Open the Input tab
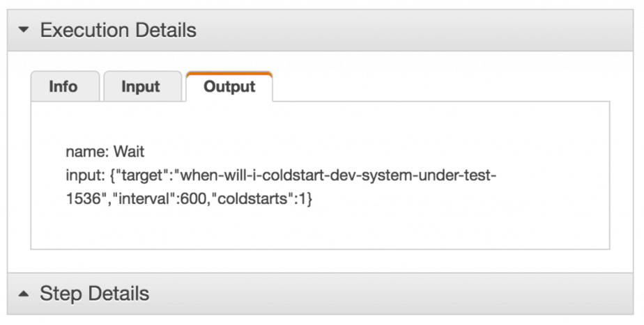Screen dimensions: 644x325 [x=141, y=87]
